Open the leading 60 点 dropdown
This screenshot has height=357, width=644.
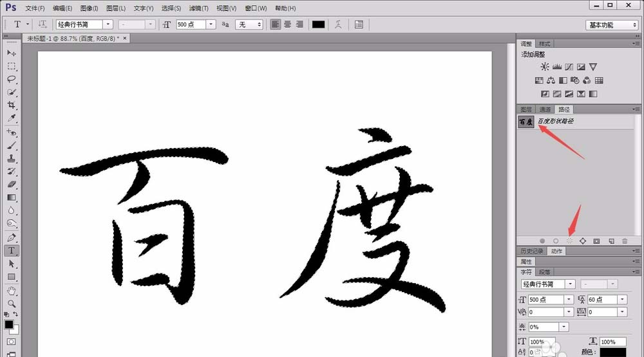point(622,300)
